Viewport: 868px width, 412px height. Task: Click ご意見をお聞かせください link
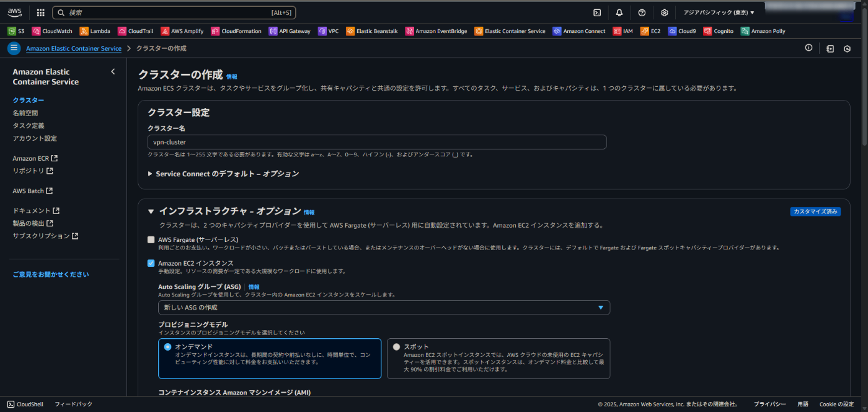(x=50, y=274)
